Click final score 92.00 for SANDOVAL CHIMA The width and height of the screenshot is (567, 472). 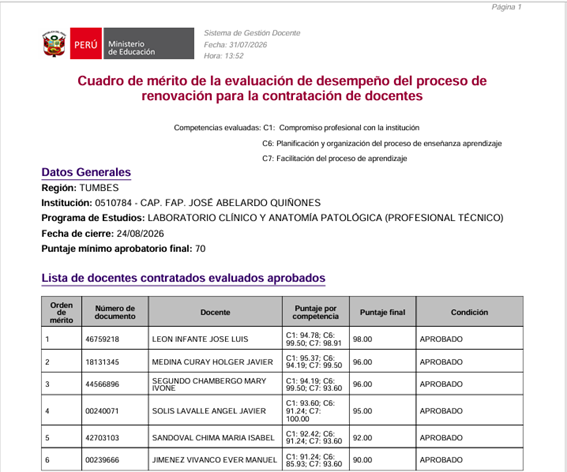pyautogui.click(x=362, y=438)
